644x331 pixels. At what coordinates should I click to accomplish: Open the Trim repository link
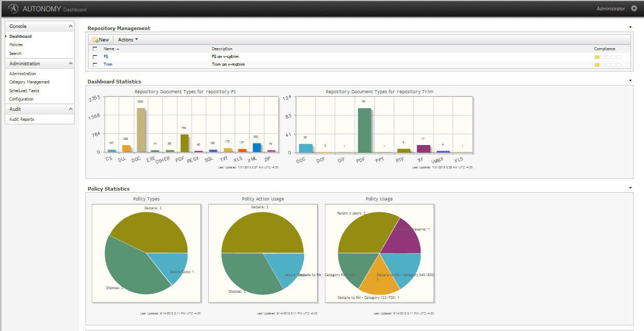(108, 65)
